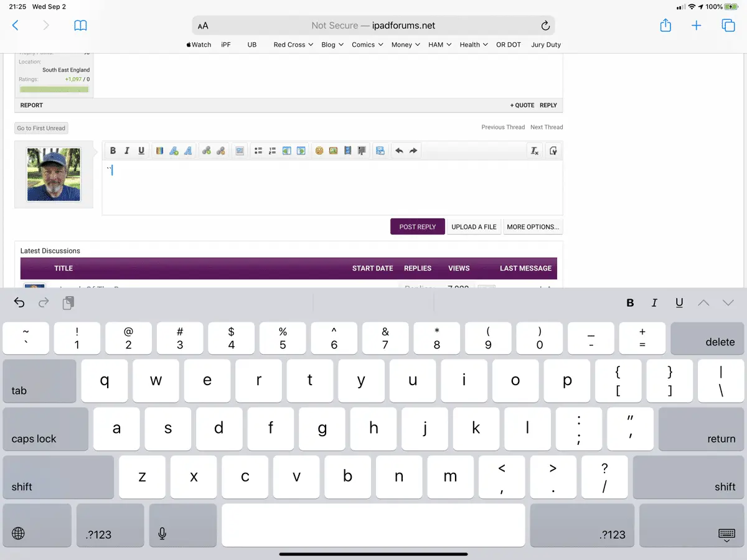Tap the keyboard's microphone dictation key

point(162,533)
